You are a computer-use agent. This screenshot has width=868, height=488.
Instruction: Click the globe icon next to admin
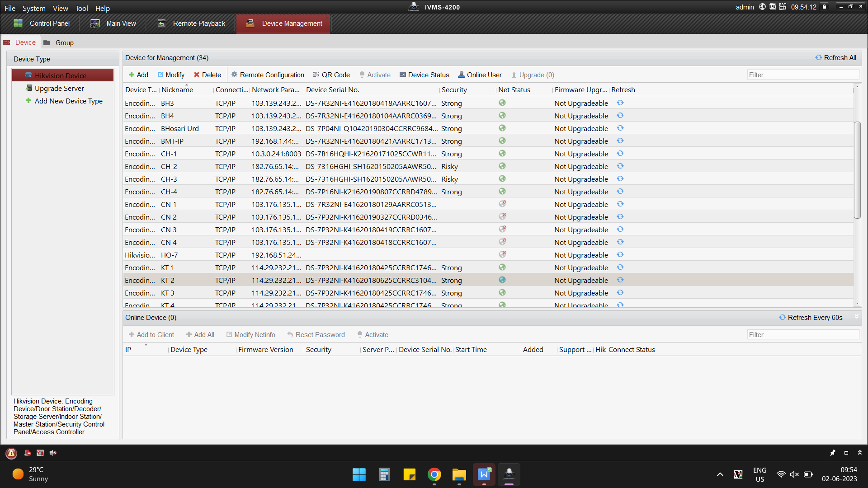pyautogui.click(x=763, y=7)
